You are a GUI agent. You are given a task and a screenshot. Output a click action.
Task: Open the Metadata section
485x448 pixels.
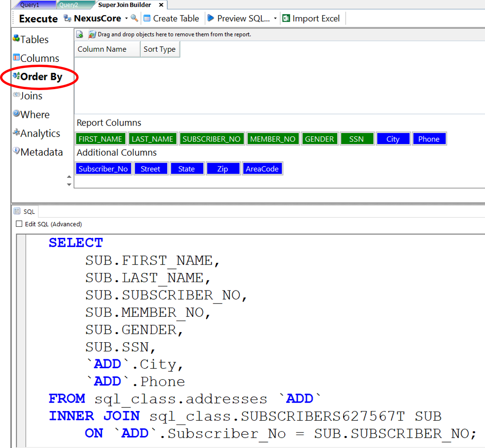tap(38, 152)
